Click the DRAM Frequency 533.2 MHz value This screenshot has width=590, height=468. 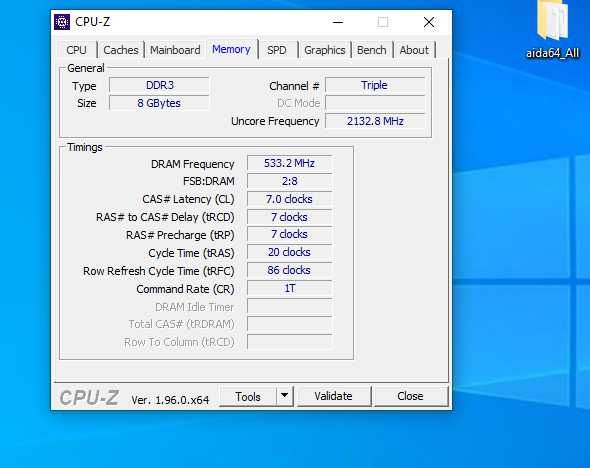(289, 163)
